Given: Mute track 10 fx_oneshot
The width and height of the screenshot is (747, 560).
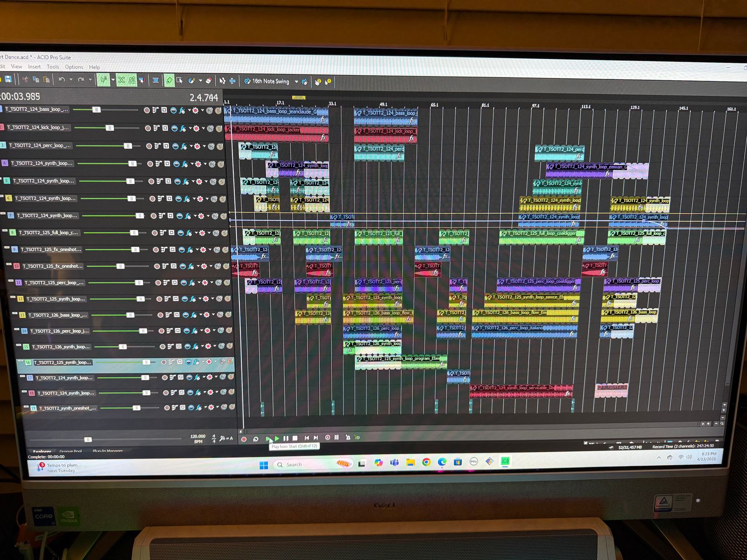Looking at the screenshot, I should [x=217, y=266].
